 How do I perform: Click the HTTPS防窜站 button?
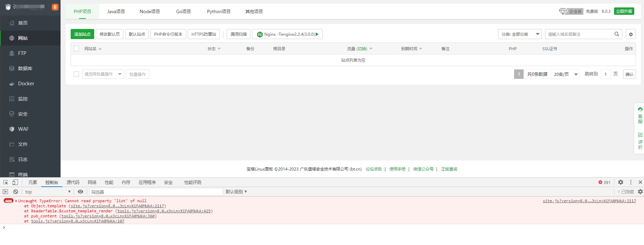click(x=204, y=34)
